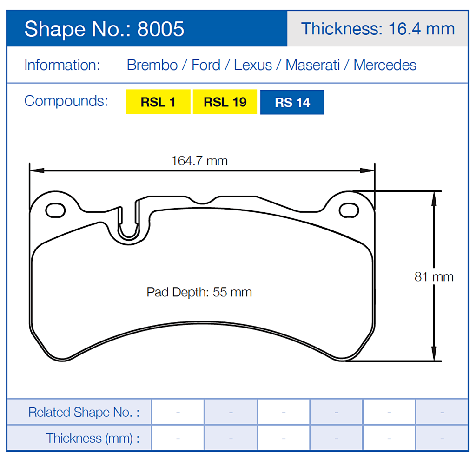The height and width of the screenshot is (459, 476).
Task: Click the 81 mm dimension arrow
Action: point(434,275)
